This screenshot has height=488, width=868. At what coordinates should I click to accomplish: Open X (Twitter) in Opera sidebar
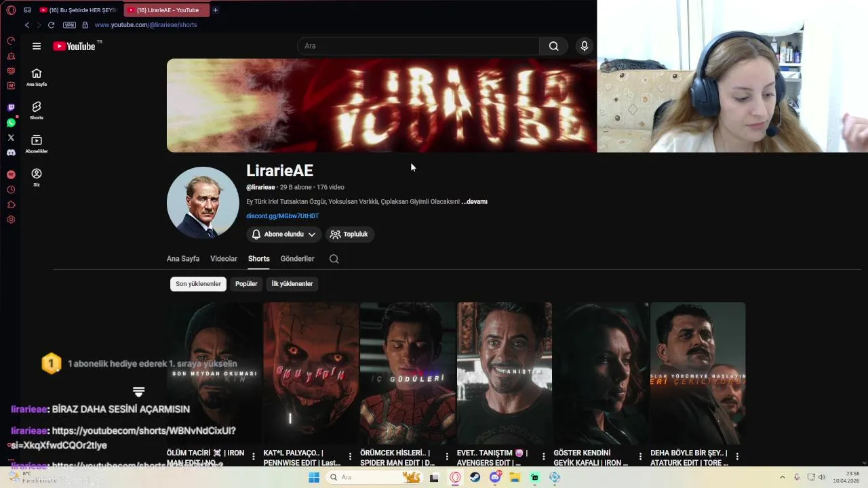pos(11,138)
